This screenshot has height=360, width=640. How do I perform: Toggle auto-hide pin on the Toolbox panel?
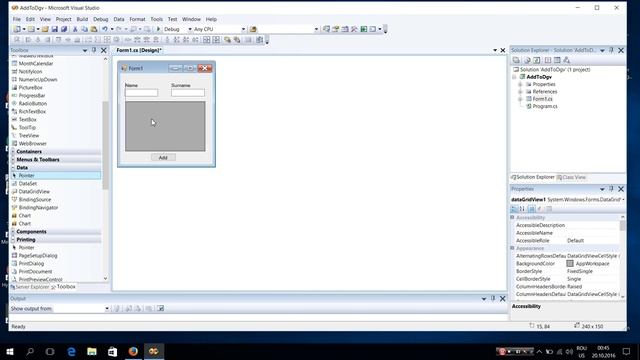pyautogui.click(x=94, y=50)
